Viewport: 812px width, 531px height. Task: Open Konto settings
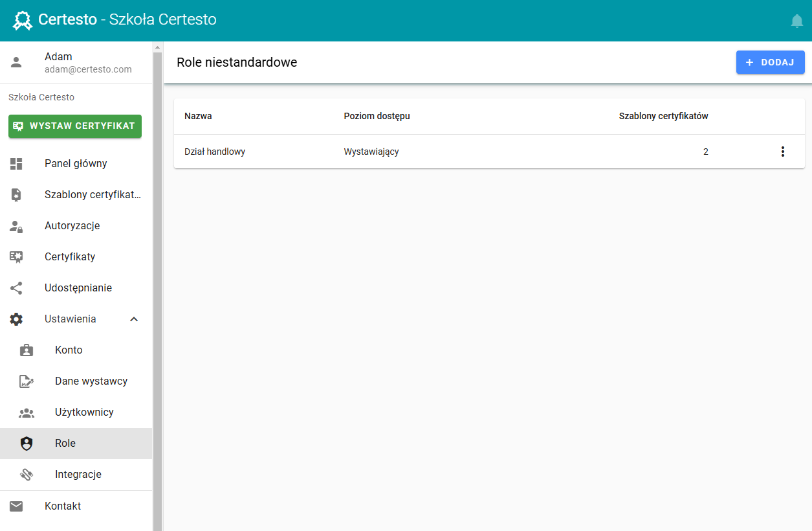[76, 350]
